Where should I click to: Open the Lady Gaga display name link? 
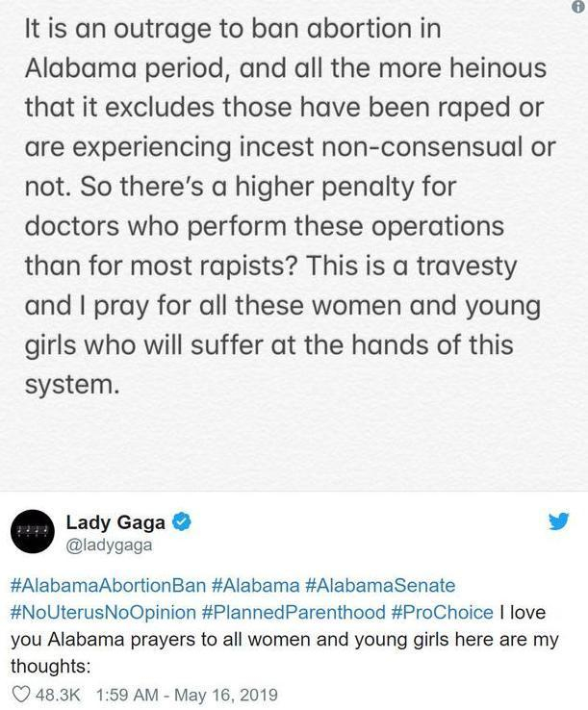tap(115, 523)
